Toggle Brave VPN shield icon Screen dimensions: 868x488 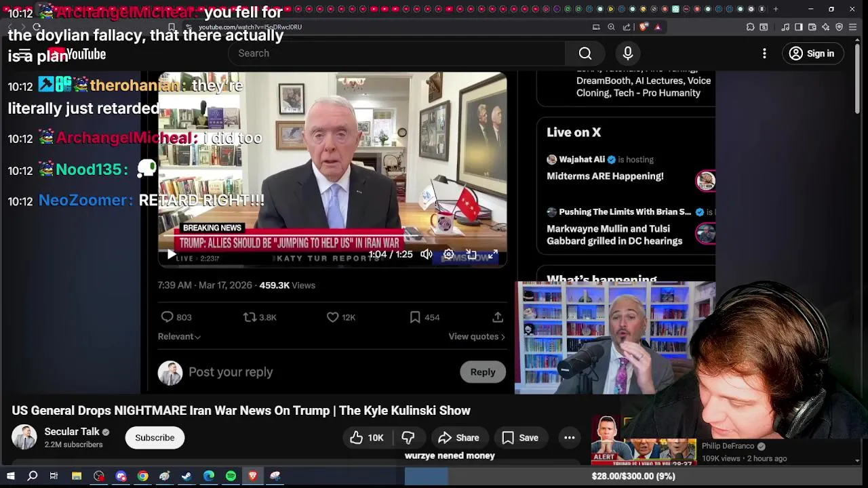[x=839, y=27]
